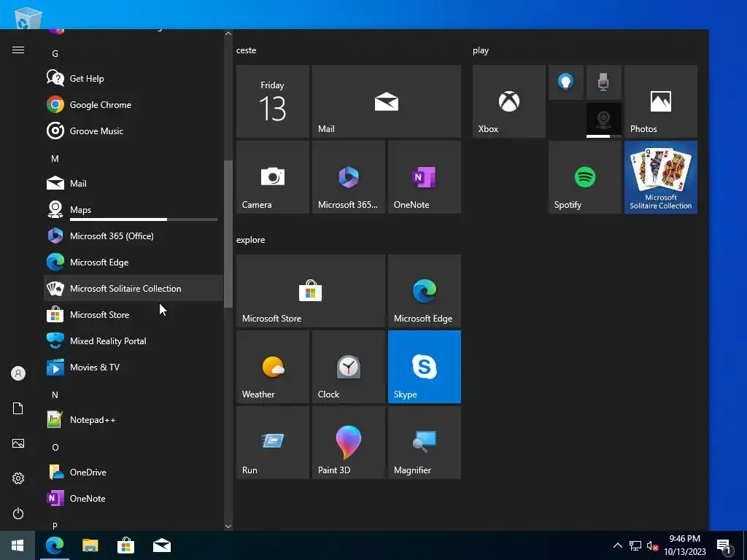Launch the Paint 3D tile
This screenshot has width=747, height=560.
(x=348, y=443)
